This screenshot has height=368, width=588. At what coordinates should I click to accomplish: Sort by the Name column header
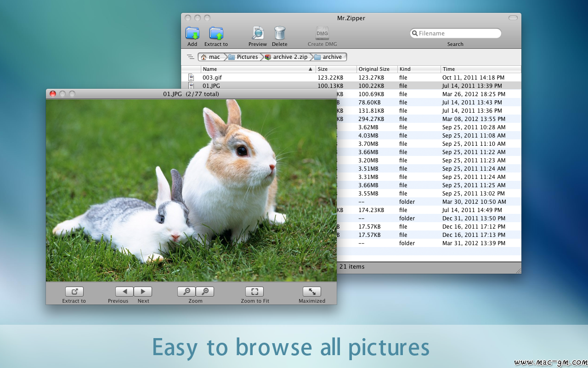click(258, 69)
